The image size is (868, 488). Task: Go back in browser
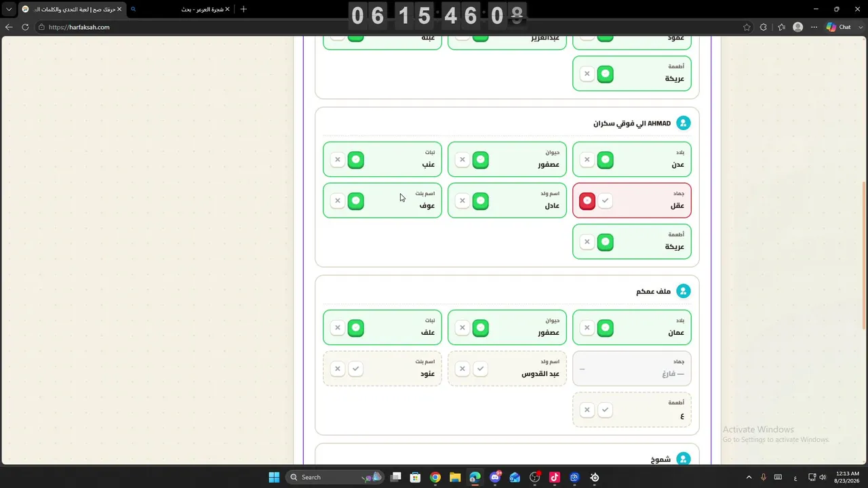tap(9, 27)
